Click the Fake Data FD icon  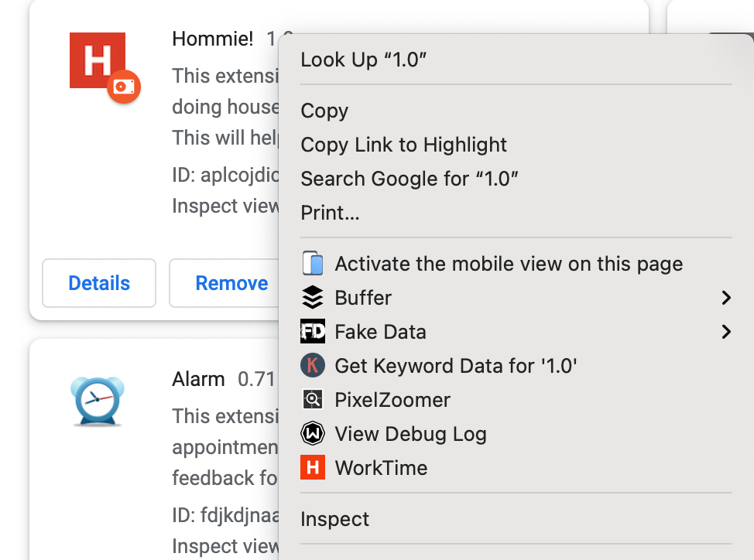pos(311,331)
